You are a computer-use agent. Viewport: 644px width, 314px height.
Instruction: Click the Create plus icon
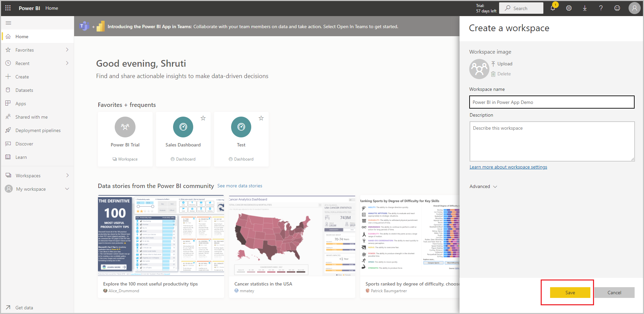coord(8,76)
